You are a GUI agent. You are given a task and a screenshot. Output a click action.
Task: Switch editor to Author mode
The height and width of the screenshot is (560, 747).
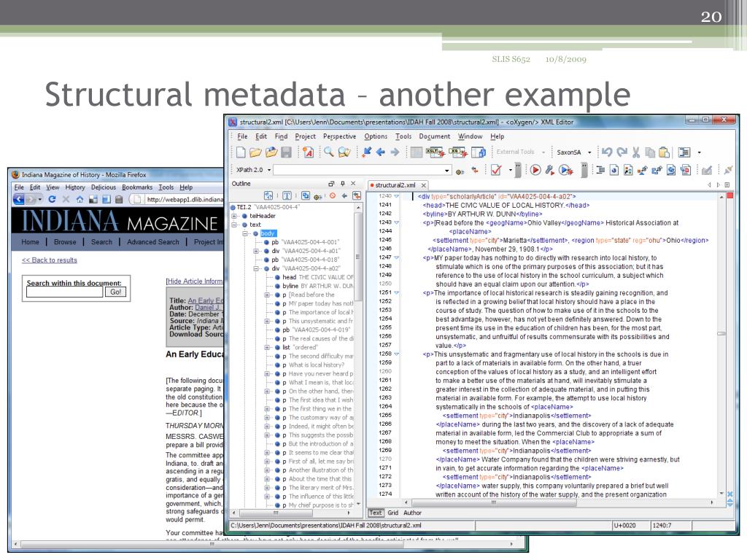pos(413,513)
